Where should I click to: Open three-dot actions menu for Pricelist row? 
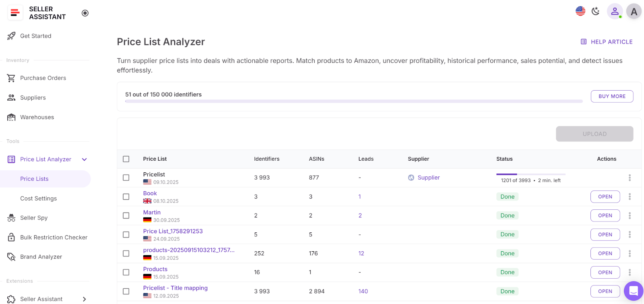pyautogui.click(x=630, y=178)
